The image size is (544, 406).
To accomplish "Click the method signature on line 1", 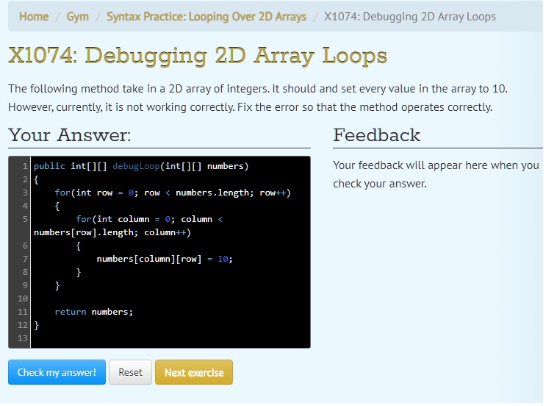I will 141,166.
